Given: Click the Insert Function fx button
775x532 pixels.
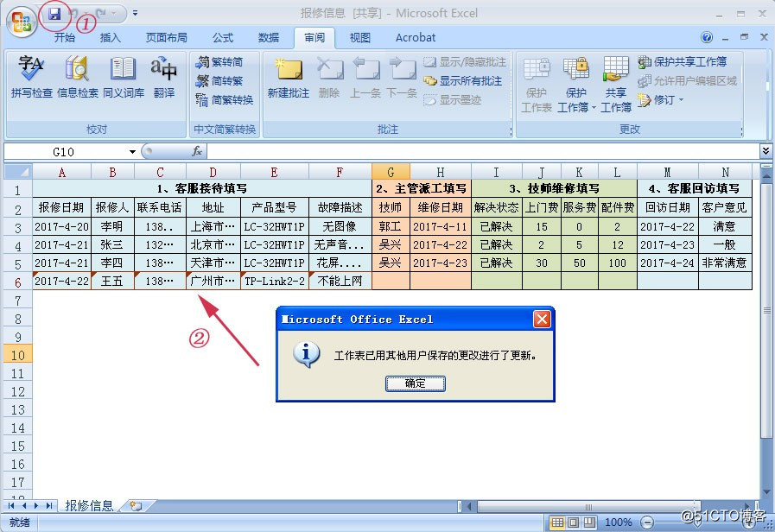Looking at the screenshot, I should [x=197, y=151].
